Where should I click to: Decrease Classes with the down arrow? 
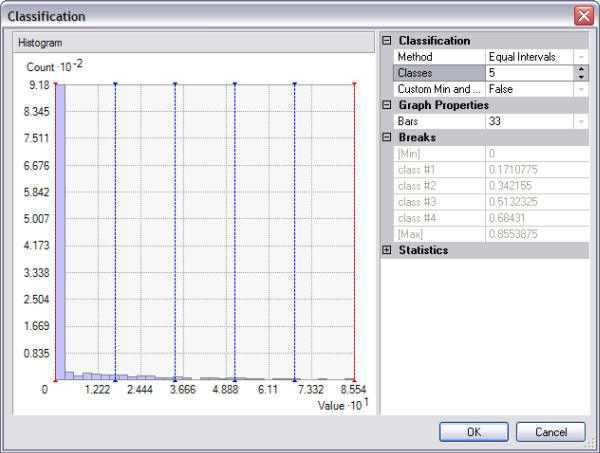pyautogui.click(x=581, y=77)
